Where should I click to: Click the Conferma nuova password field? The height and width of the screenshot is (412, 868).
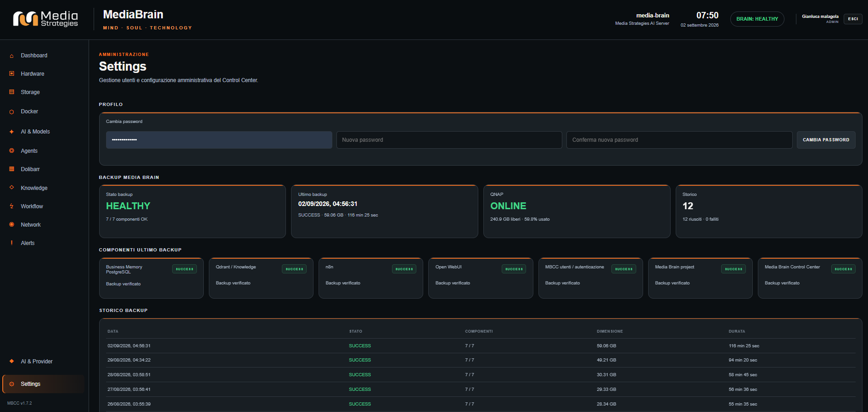pyautogui.click(x=679, y=140)
